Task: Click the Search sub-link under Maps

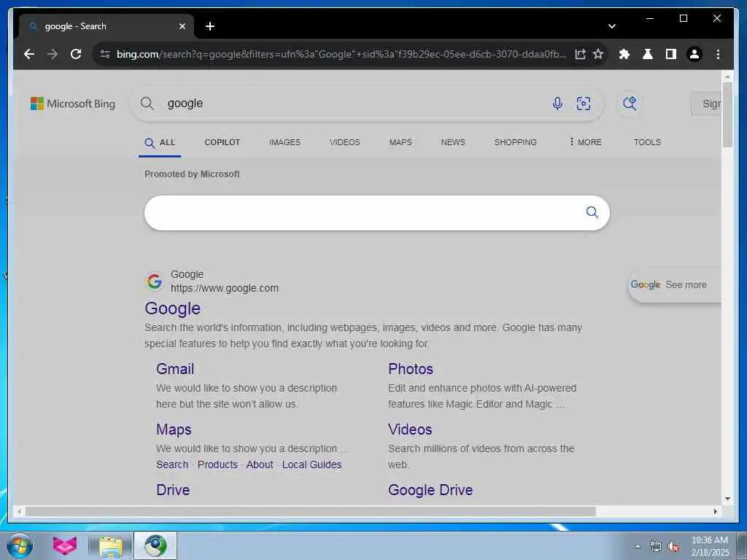Action: (172, 464)
